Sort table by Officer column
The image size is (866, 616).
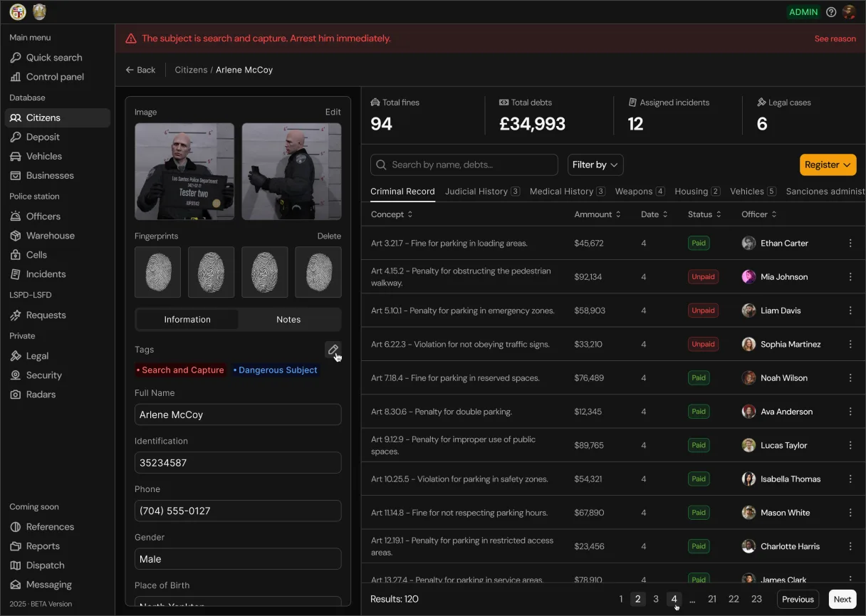click(759, 214)
